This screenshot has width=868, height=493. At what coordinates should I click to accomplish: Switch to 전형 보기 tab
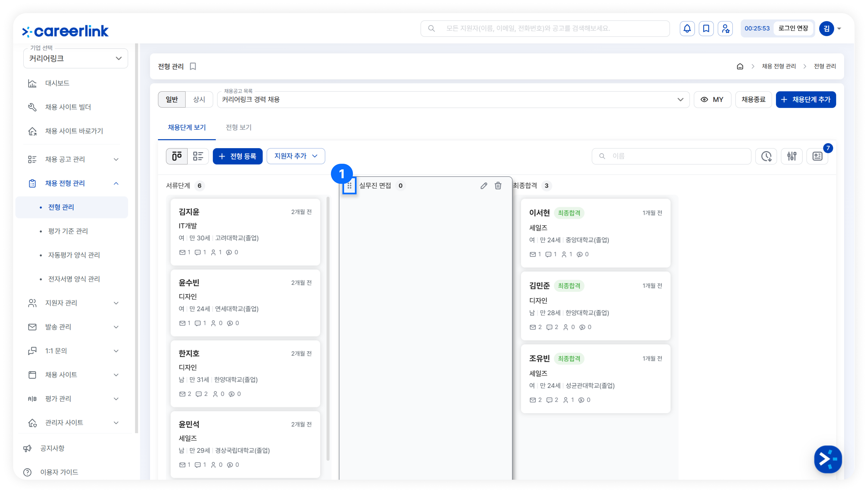coord(239,128)
